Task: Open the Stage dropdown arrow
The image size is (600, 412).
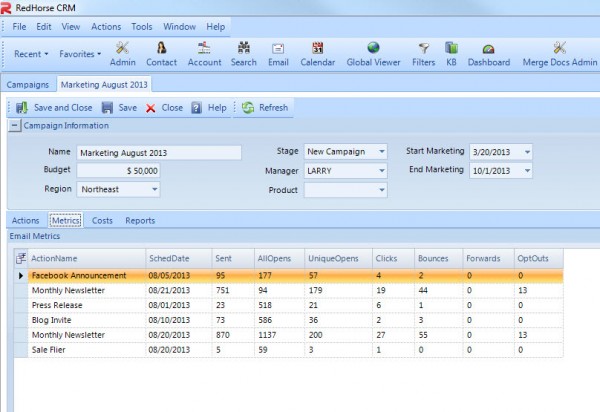Action: [x=382, y=151]
